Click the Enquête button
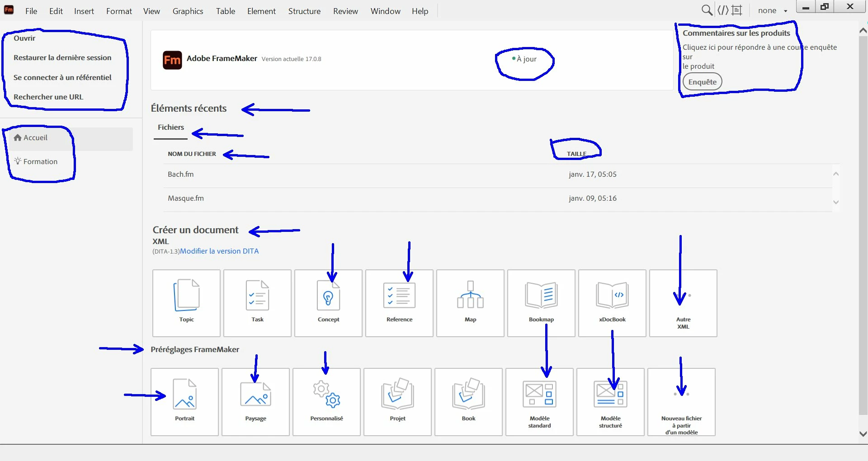The height and width of the screenshot is (461, 868). (702, 82)
